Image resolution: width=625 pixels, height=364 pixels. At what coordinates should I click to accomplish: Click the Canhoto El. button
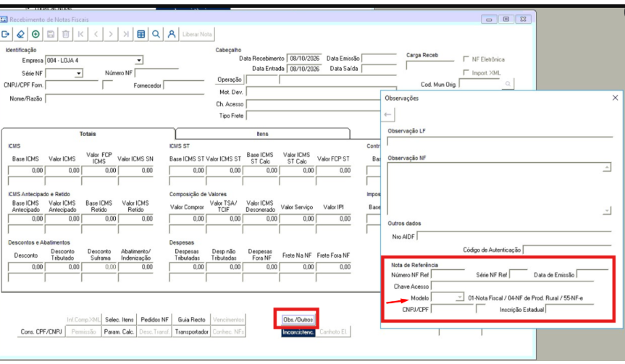(333, 331)
